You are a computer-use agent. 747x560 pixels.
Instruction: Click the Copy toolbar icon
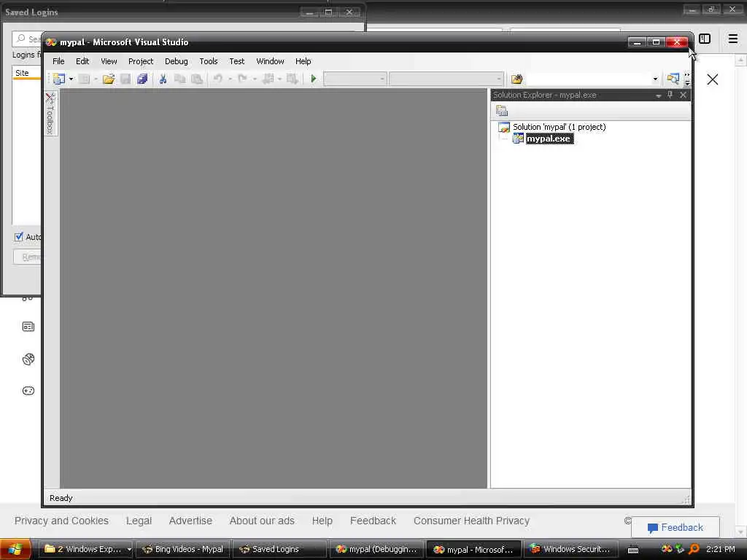tap(179, 79)
